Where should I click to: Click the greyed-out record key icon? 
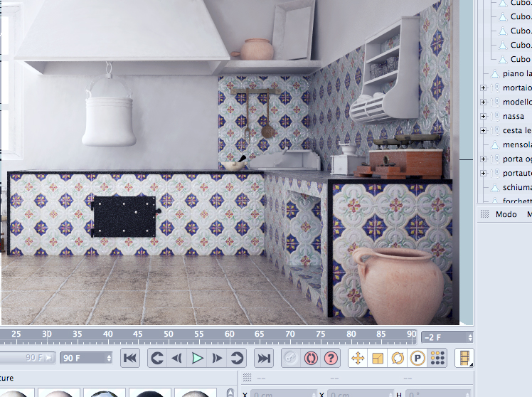click(x=291, y=358)
